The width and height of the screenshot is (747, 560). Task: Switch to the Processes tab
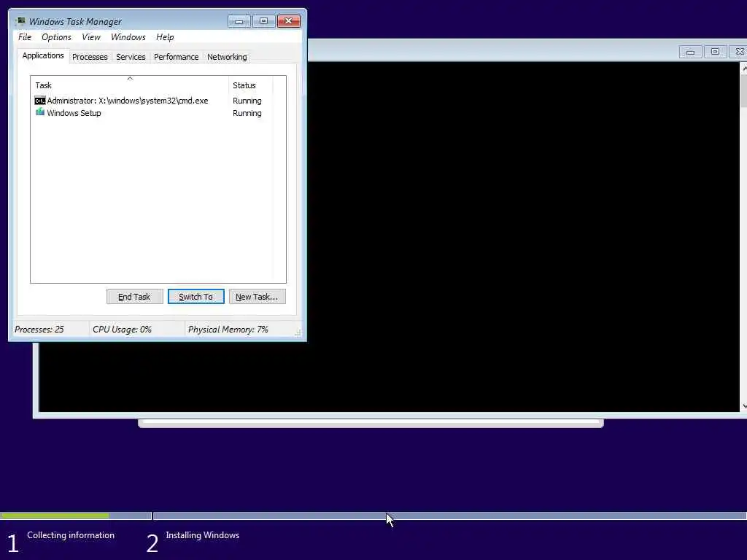(x=90, y=57)
